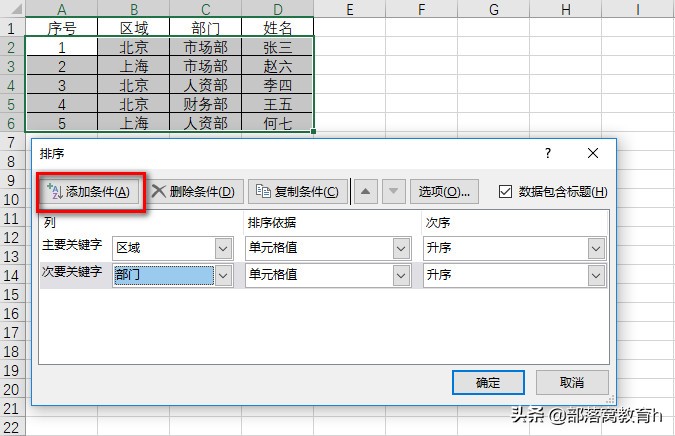Viewport: 675px width, 436px height.
Task: Click the cell containing 赵六
Action: [x=278, y=66]
